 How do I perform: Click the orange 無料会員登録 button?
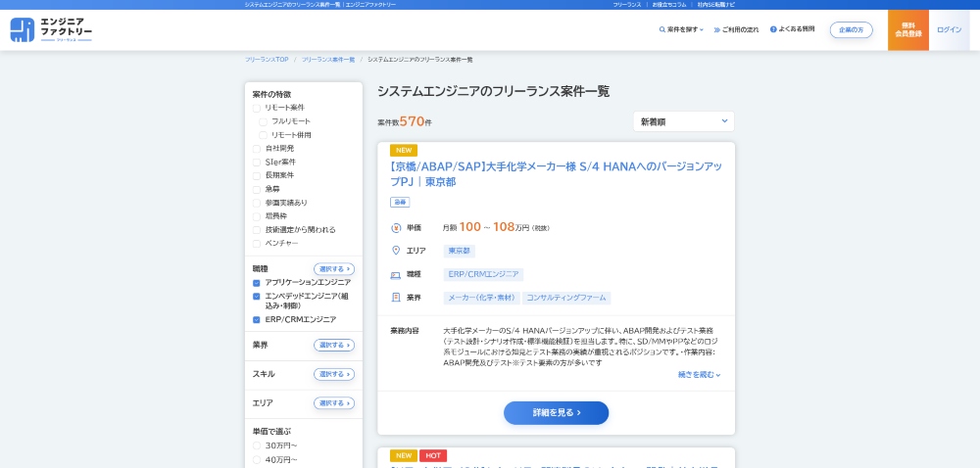coord(908,30)
